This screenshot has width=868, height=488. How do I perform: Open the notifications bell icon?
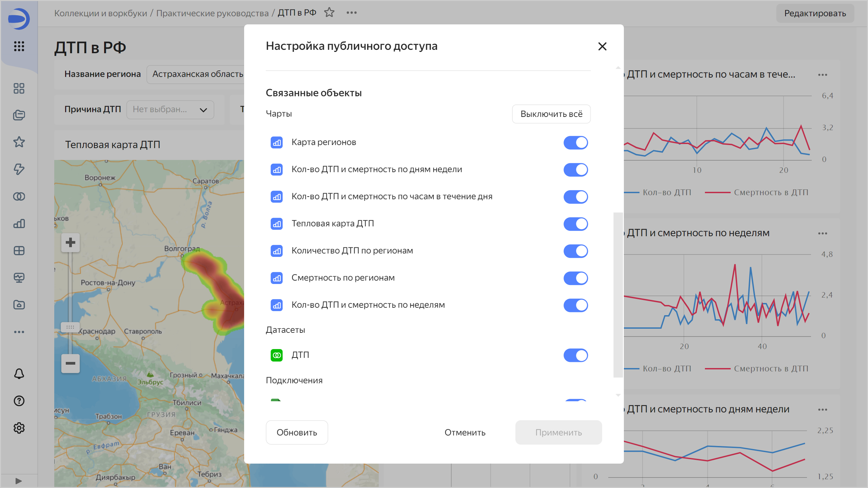click(x=19, y=374)
